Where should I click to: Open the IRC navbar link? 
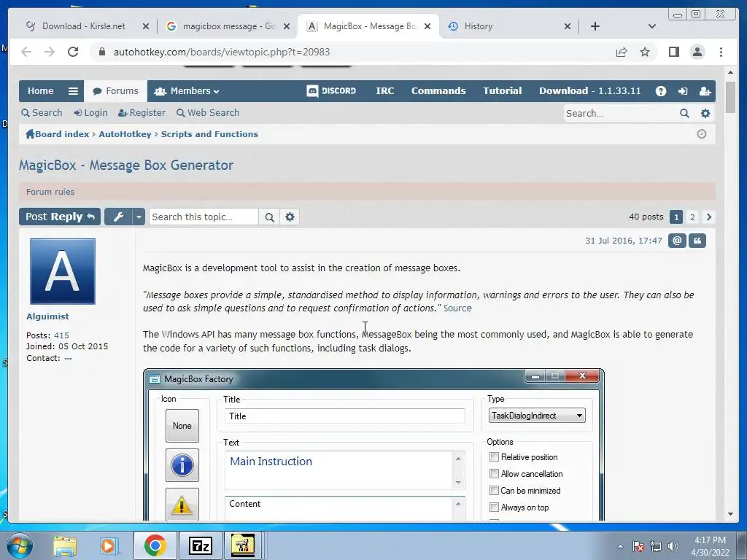385,91
